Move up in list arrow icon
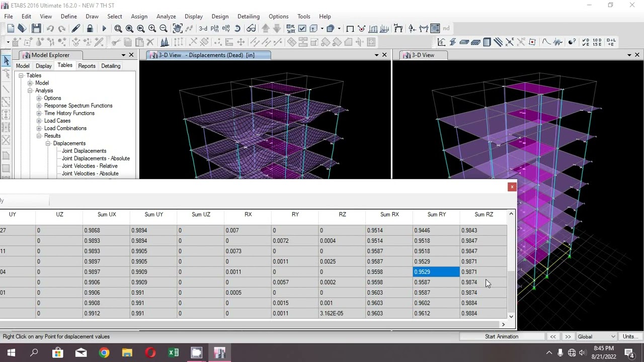This screenshot has height=362, width=644. coord(266,29)
